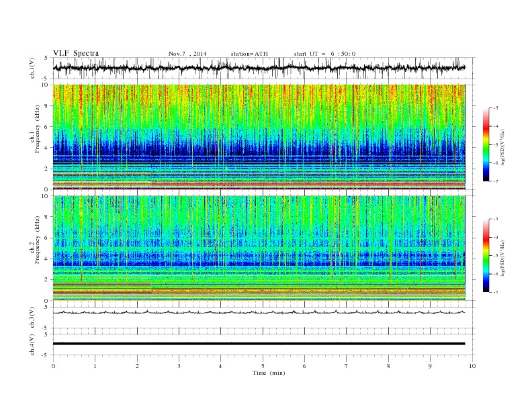
Task: Select the date text "Nov.7 , 2014"
Action: 187,54
